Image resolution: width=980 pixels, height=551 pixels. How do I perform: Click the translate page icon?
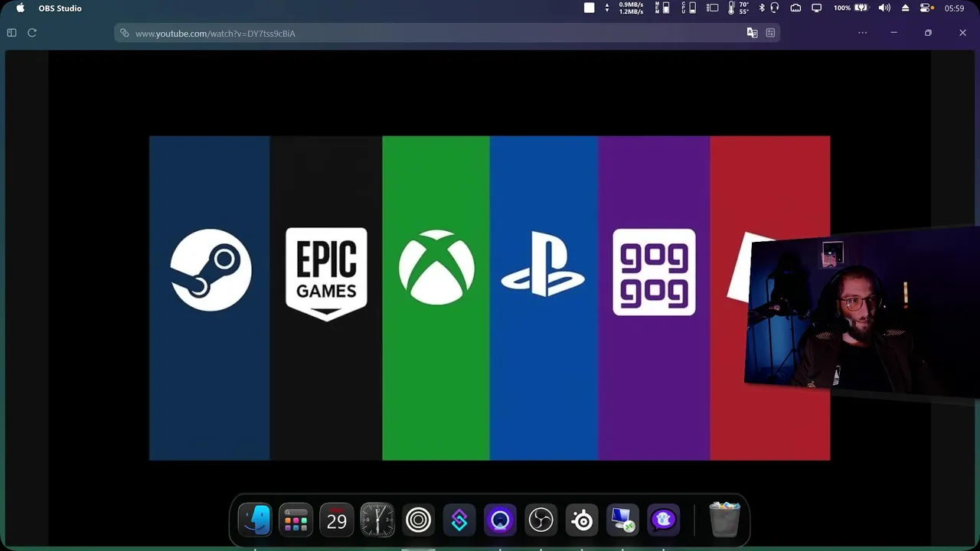(752, 33)
